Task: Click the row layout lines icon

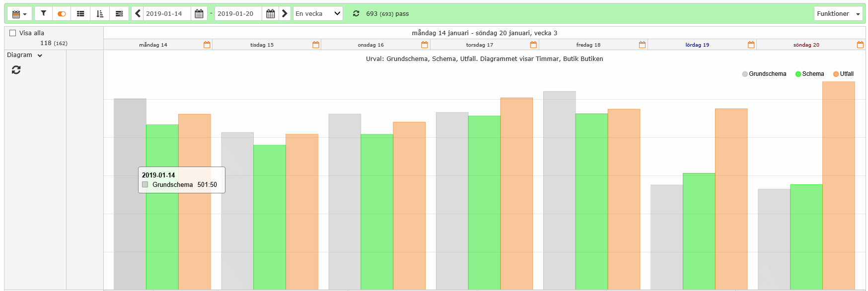Action: pyautogui.click(x=119, y=13)
